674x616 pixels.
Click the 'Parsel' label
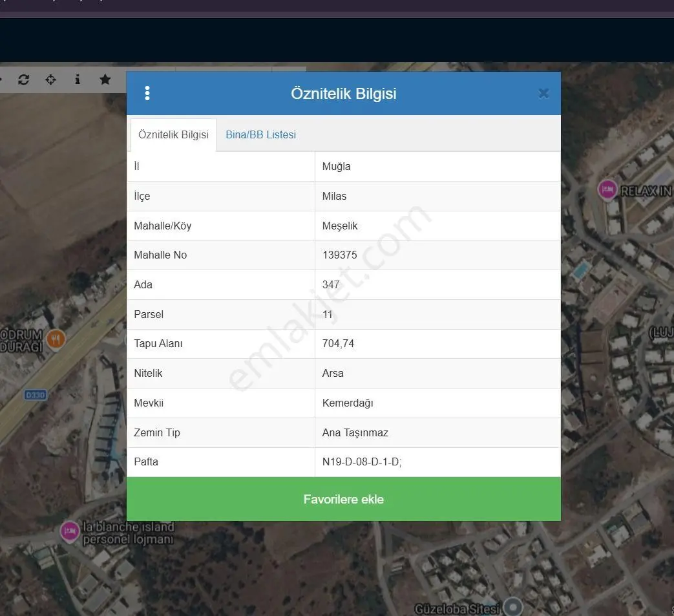pyautogui.click(x=148, y=314)
